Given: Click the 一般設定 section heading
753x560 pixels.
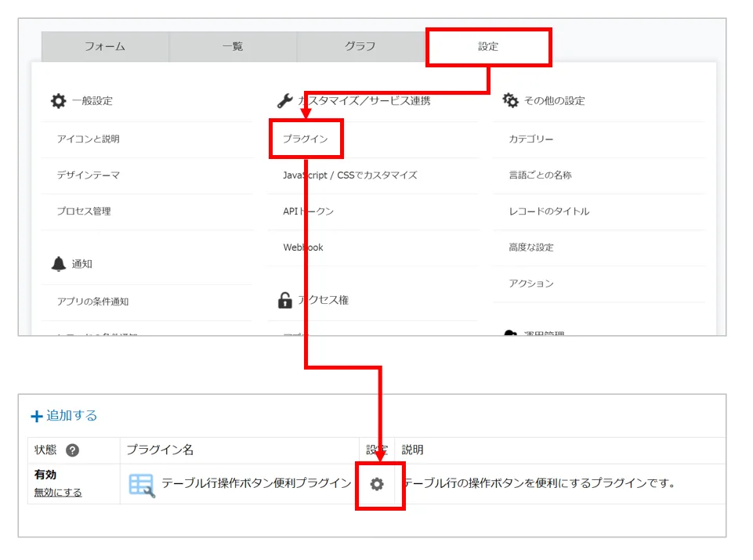Looking at the screenshot, I should [x=92, y=101].
